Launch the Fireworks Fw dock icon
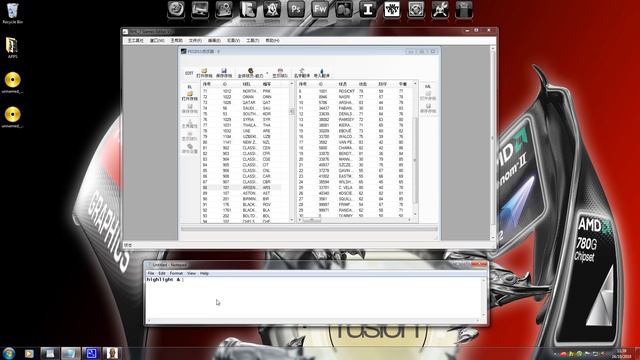This screenshot has width=640, height=360. 320,10
